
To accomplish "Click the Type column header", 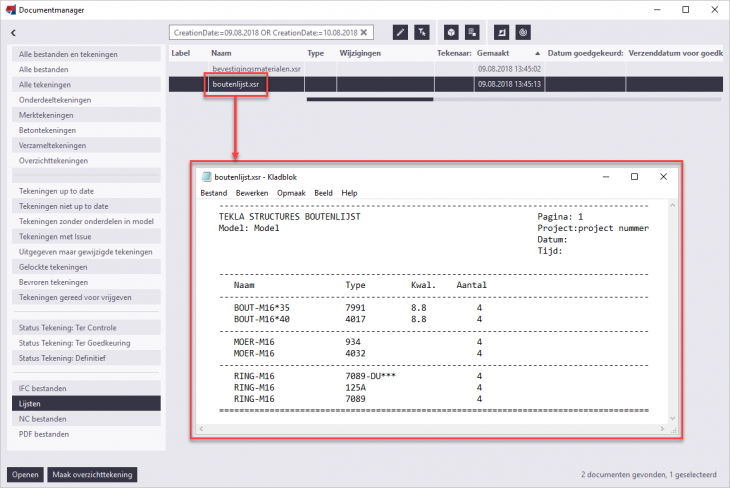I will (316, 53).
